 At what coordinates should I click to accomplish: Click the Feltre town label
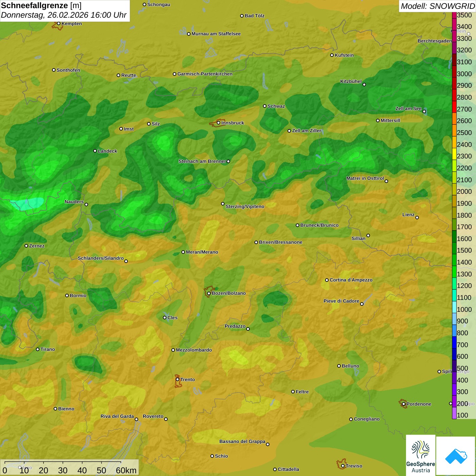click(x=302, y=392)
